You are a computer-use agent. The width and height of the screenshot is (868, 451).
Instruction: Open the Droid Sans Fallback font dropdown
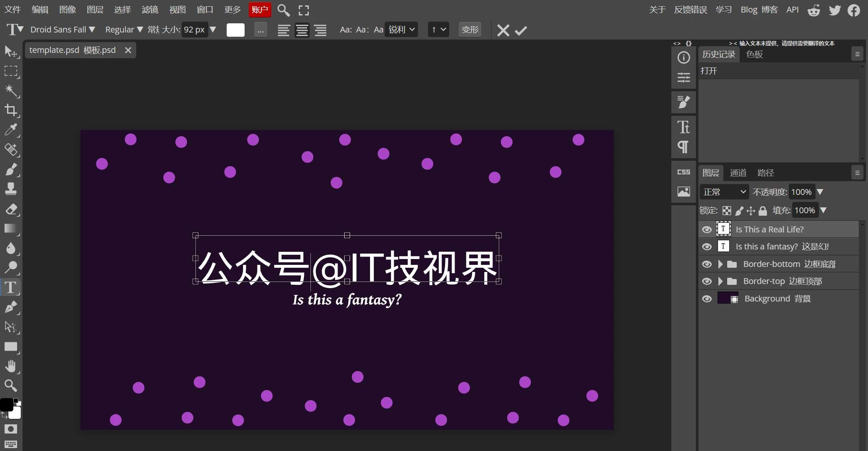[63, 30]
